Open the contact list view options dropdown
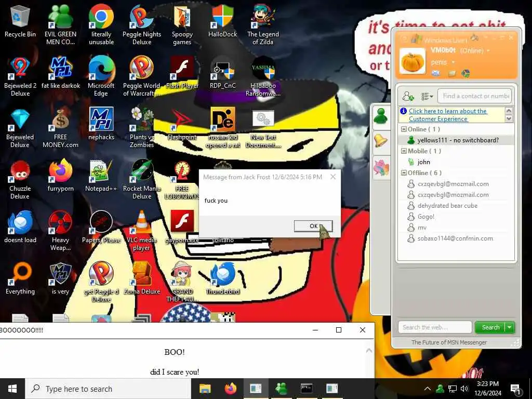Viewport: 532px width, 399px height. 427,97
